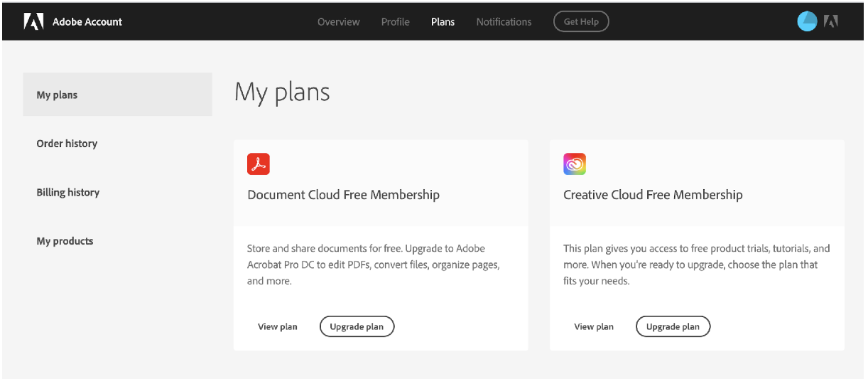This screenshot has height=384, width=868.
Task: Click the Document Cloud Free Membership heading
Action: point(343,195)
